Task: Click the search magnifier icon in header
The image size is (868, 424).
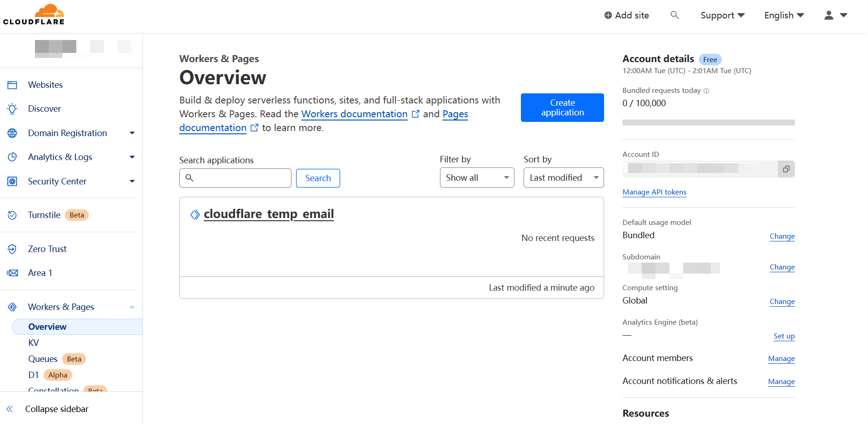Action: point(674,15)
